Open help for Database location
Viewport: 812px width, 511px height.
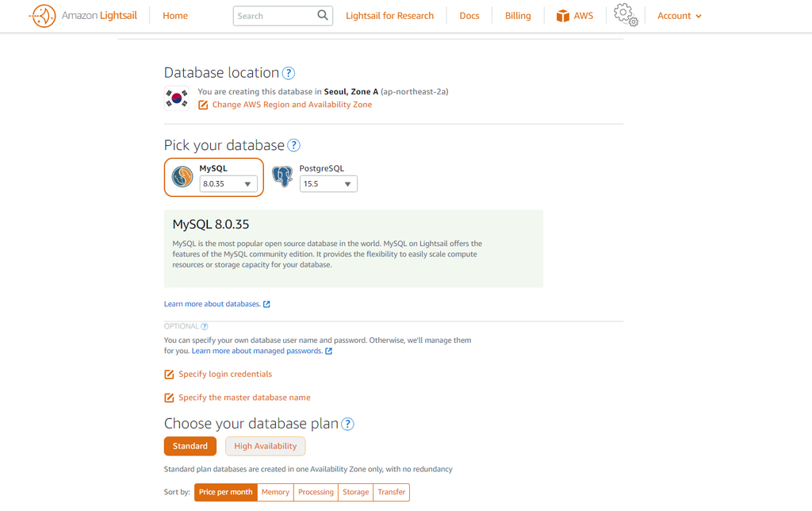tap(289, 73)
